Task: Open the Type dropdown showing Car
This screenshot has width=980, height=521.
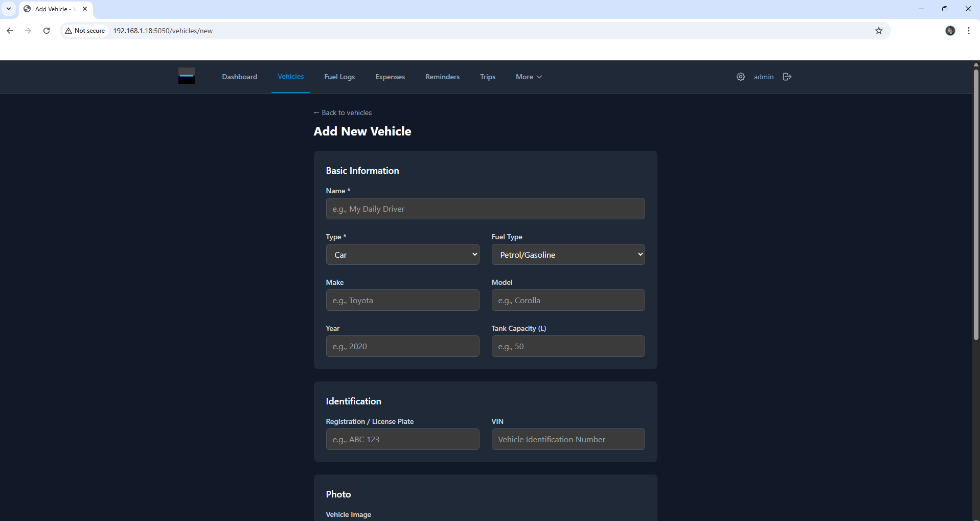Action: click(402, 254)
